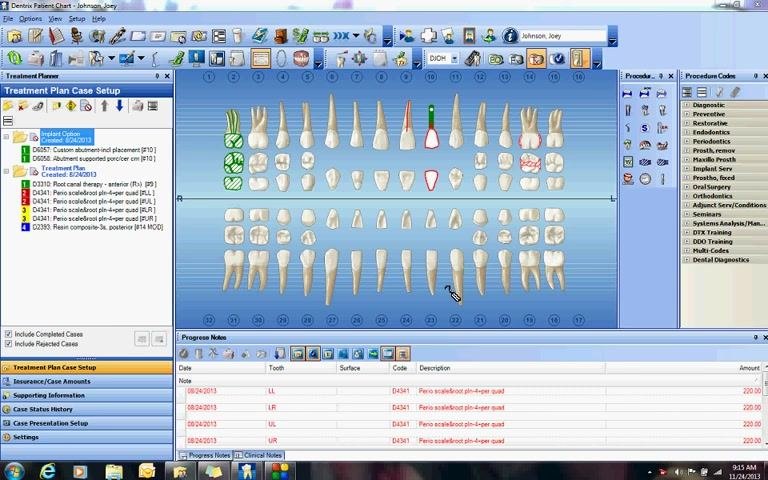The height and width of the screenshot is (480, 768).
Task: Click the checkmark complete status icon
Action: coord(557,59)
